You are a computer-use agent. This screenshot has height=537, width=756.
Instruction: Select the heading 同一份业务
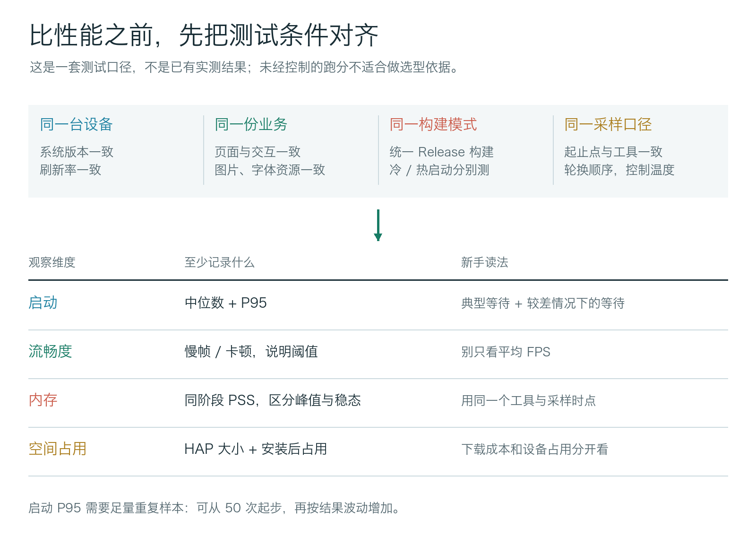click(251, 124)
